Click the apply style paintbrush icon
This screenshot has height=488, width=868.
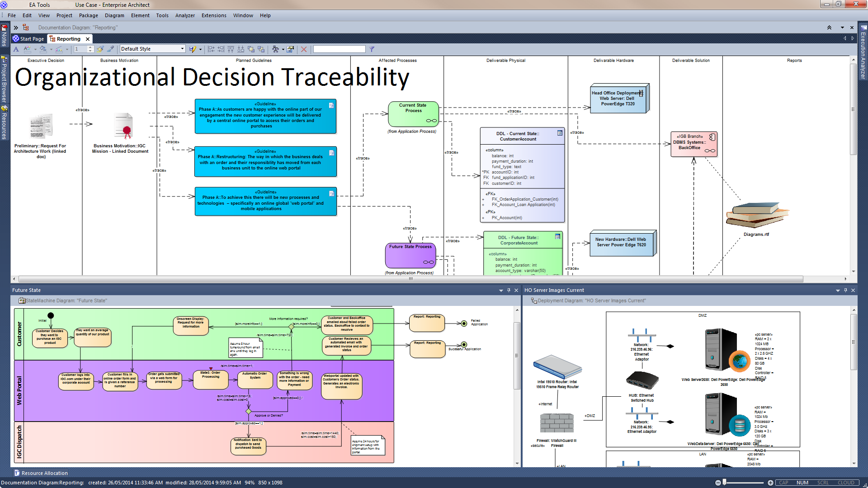pyautogui.click(x=100, y=49)
